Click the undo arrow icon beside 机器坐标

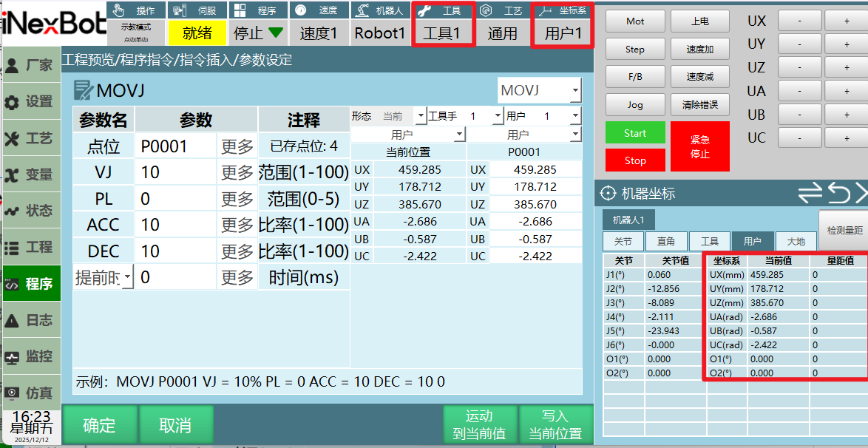pos(838,193)
